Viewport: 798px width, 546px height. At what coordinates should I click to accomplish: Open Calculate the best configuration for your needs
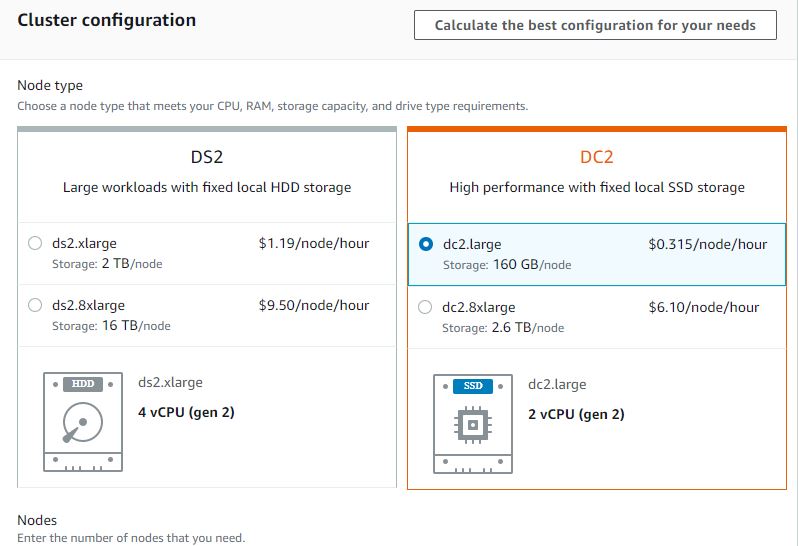click(x=595, y=25)
